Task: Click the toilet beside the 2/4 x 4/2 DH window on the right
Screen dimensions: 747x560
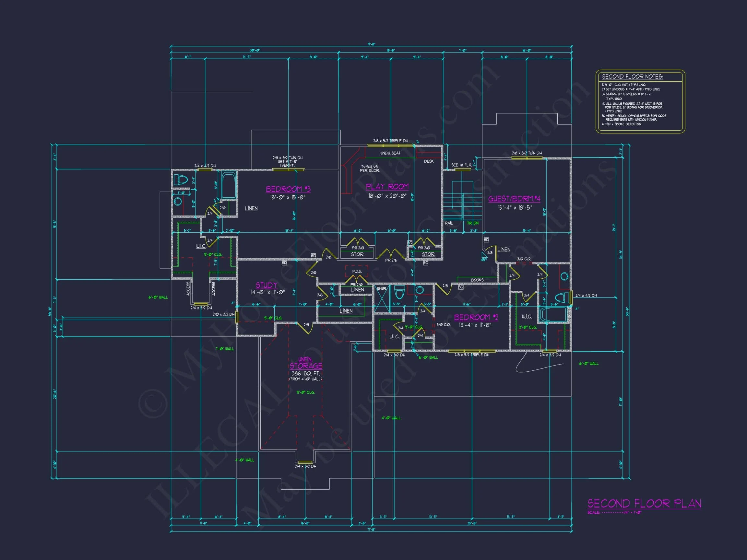Action: click(562, 298)
